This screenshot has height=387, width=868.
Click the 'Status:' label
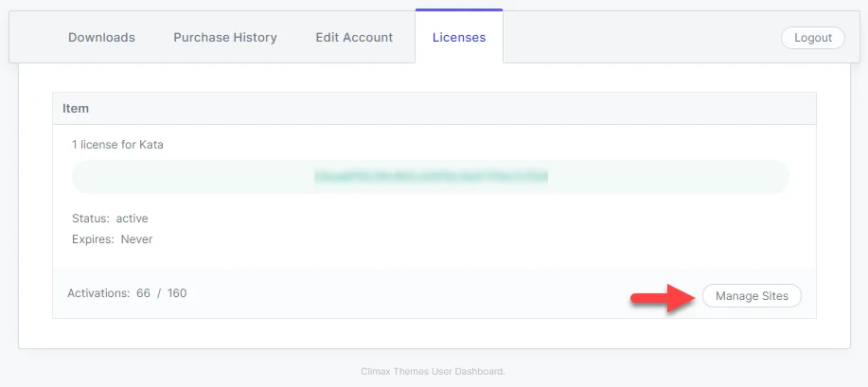pos(91,219)
